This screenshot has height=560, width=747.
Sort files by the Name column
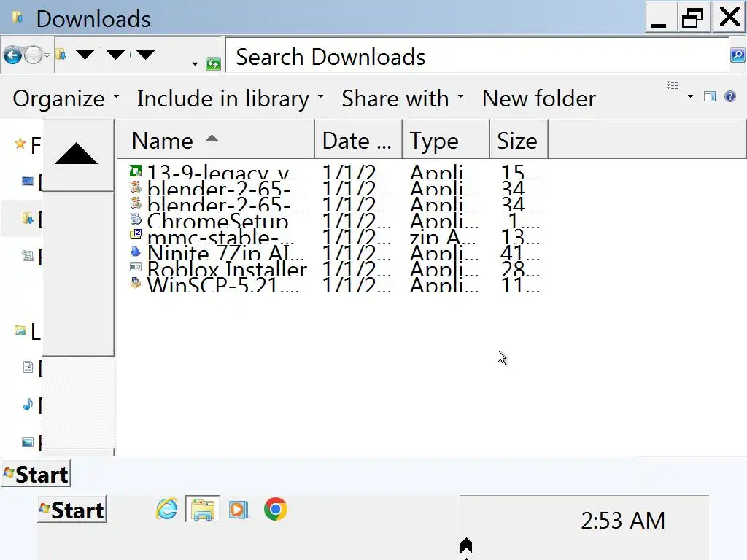click(216, 140)
